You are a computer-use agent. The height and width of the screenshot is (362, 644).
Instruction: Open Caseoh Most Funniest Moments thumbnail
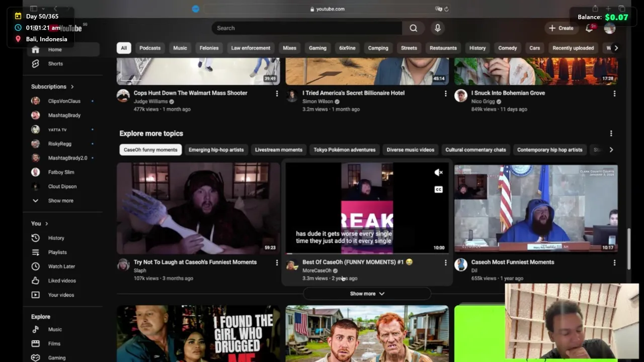[536, 208]
